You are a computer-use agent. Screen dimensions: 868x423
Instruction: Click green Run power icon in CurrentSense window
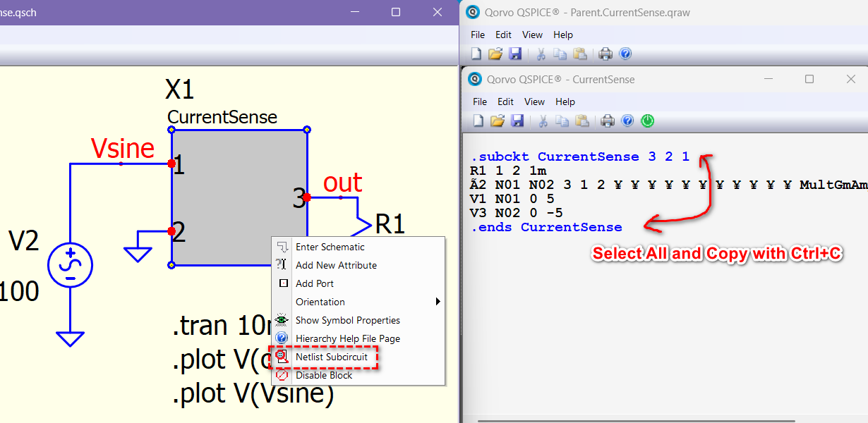(647, 121)
